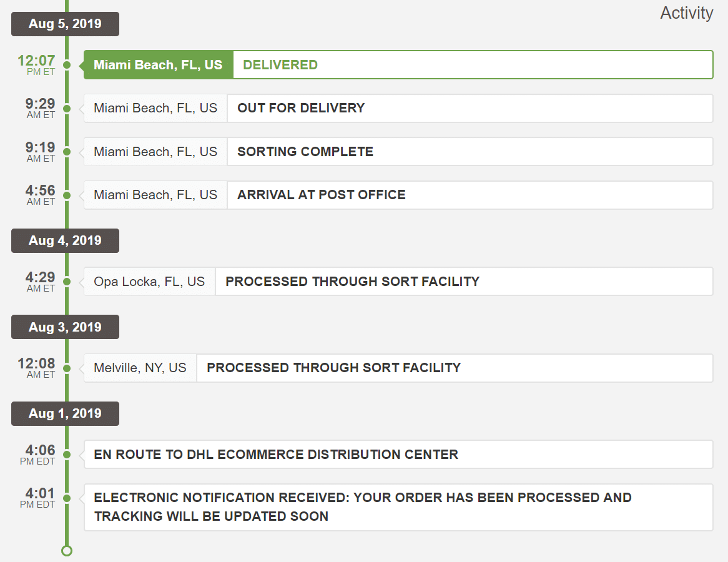Click the green Miami Beach location label
This screenshot has height=562, width=728.
pos(158,65)
